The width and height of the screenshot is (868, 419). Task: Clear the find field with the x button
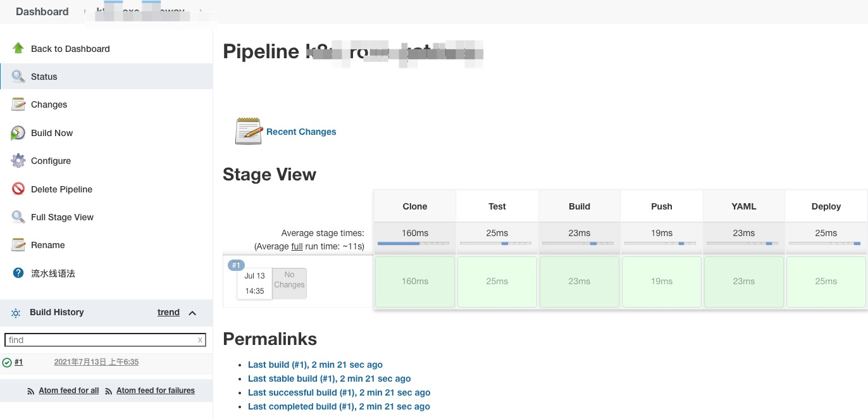[x=200, y=340]
